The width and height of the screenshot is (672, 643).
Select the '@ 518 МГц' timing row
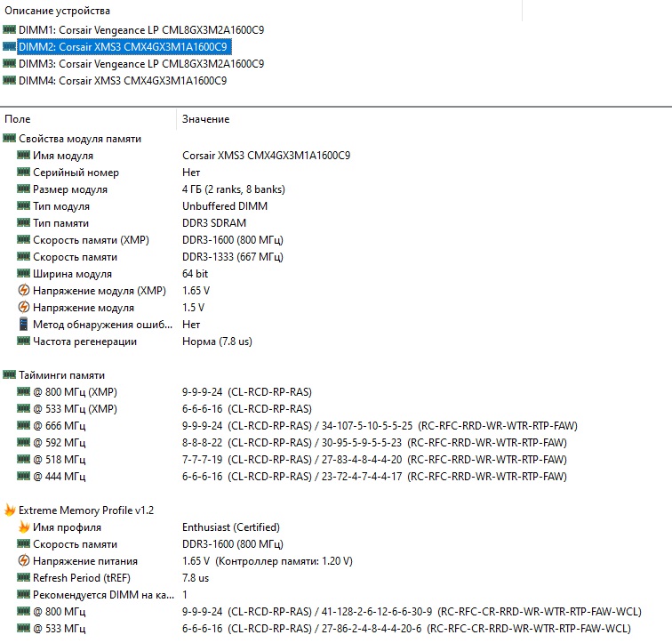tap(60, 460)
